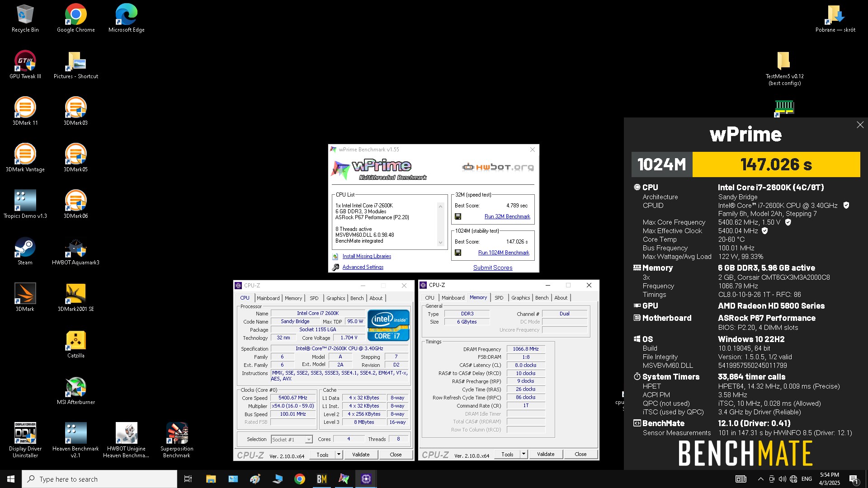Open the Steam desktop icon
The width and height of the screenshot is (868, 488).
tap(25, 251)
